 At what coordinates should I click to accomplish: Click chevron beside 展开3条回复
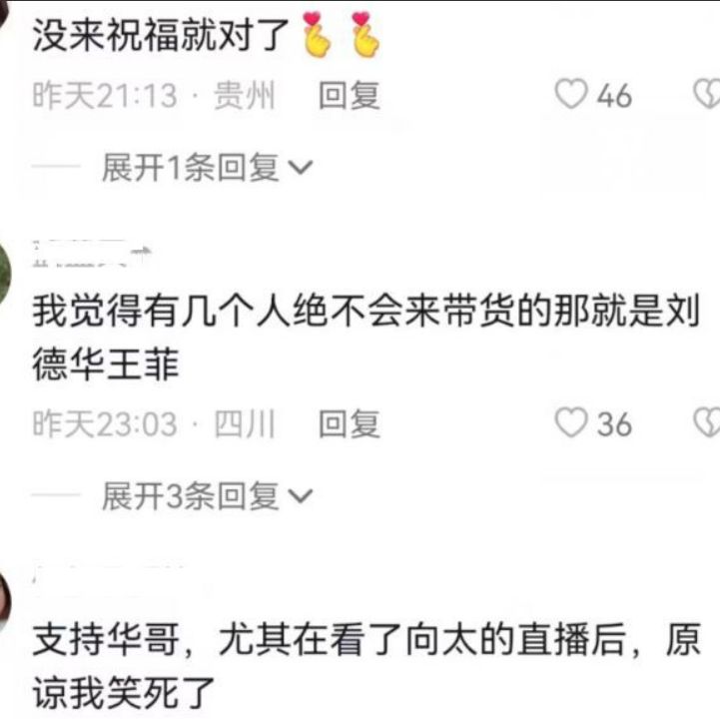click(301, 496)
